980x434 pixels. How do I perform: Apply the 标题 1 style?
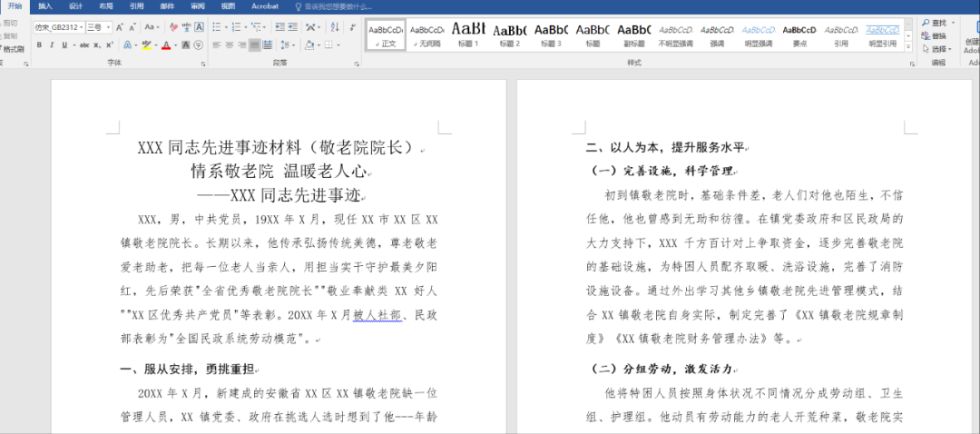[x=467, y=35]
